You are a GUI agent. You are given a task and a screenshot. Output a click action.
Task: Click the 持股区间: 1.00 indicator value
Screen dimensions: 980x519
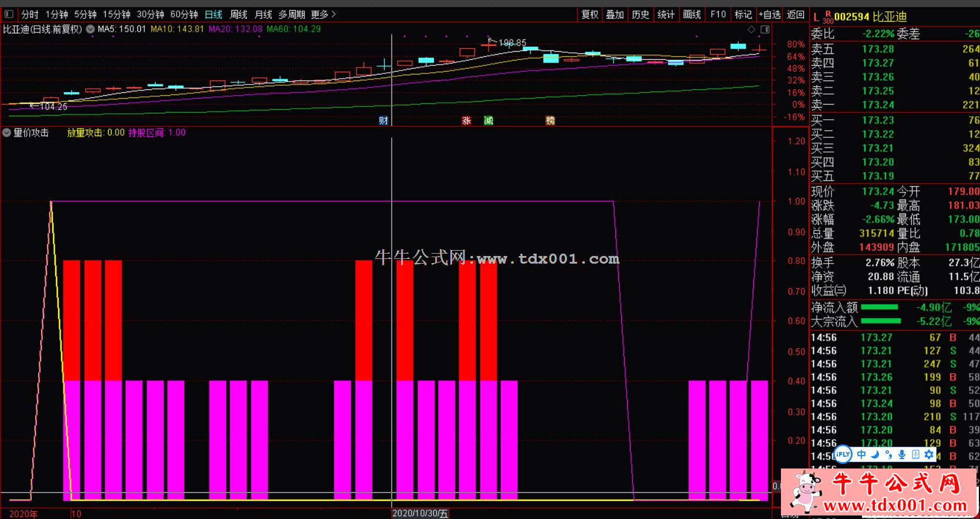157,133
